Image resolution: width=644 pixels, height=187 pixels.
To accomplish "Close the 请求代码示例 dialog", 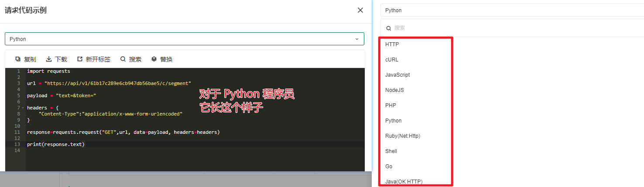I will pyautogui.click(x=360, y=10).
